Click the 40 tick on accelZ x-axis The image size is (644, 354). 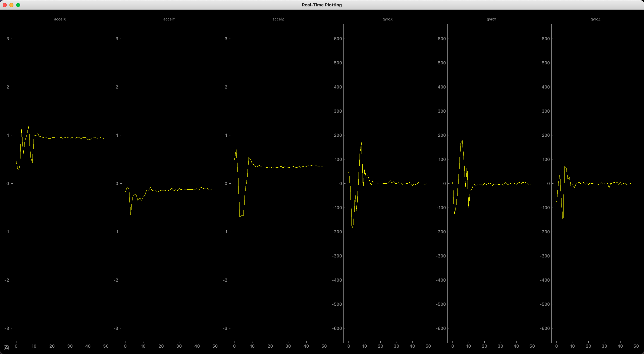[306, 346]
